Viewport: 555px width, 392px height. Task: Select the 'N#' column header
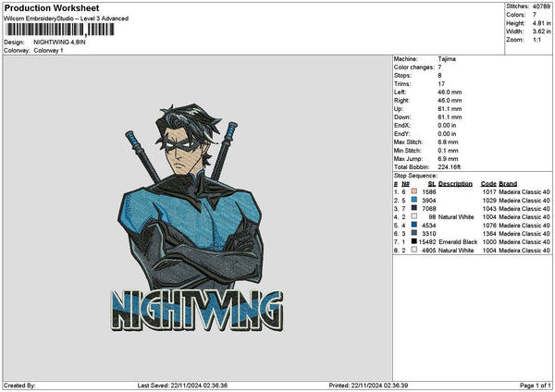tap(406, 184)
